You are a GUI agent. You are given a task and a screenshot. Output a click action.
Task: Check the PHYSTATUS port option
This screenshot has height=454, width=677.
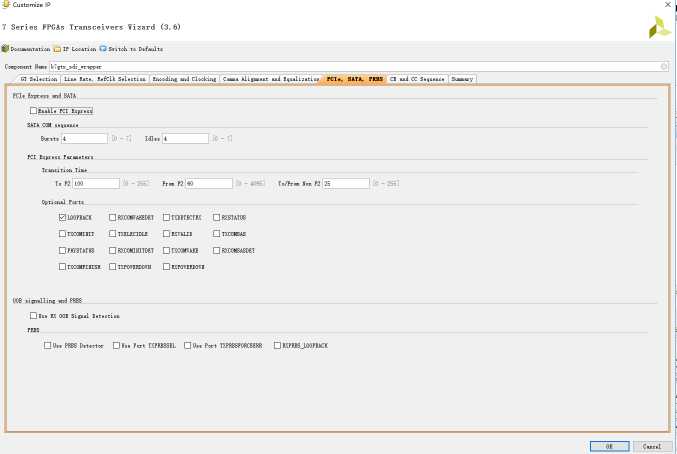(x=62, y=250)
